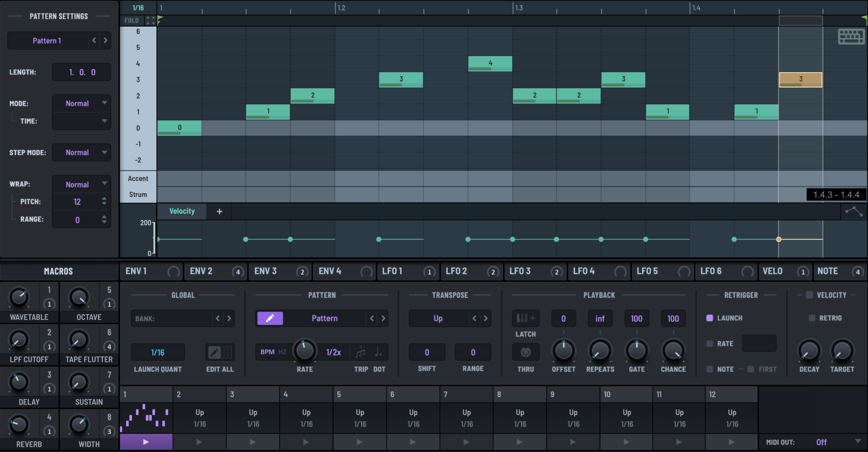The image size is (868, 452).
Task: Click previous bank arrow
Action: pos(218,318)
